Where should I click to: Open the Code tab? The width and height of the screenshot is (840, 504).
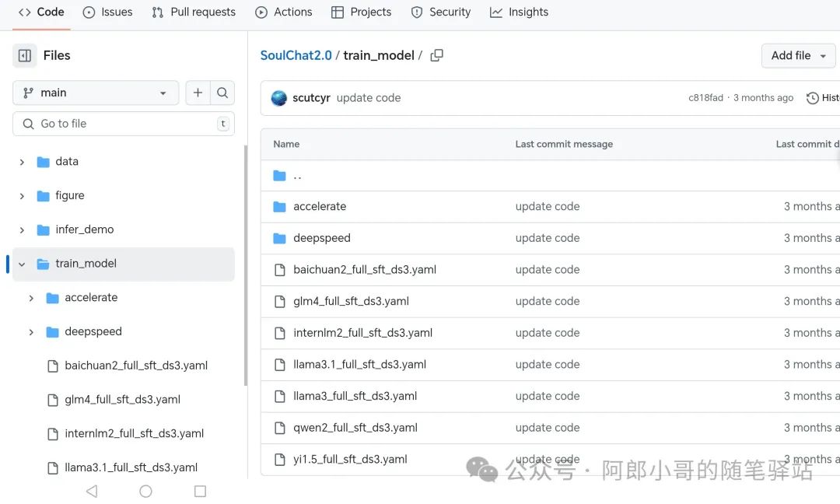pos(41,12)
